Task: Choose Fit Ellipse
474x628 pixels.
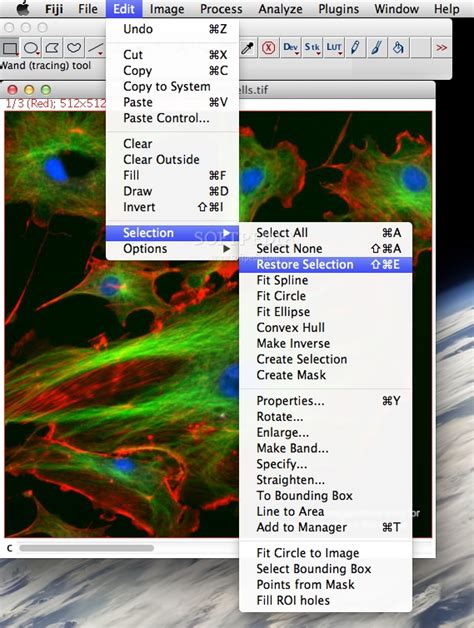Action: [x=326, y=312]
